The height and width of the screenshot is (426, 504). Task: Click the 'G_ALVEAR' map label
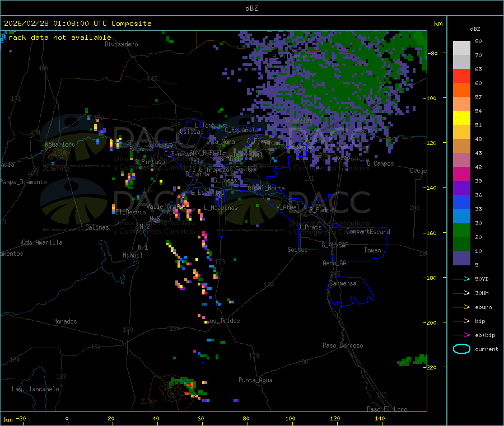click(x=335, y=245)
